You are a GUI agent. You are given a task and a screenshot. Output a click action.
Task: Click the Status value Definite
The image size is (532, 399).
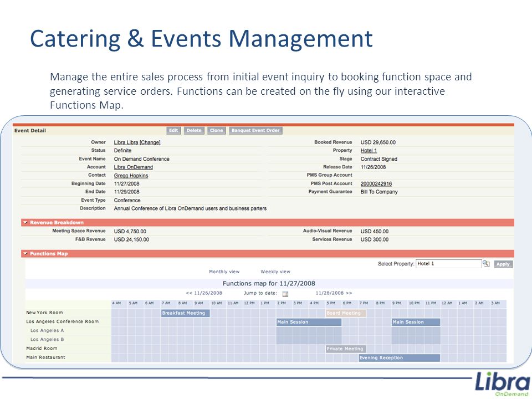pyautogui.click(x=122, y=151)
